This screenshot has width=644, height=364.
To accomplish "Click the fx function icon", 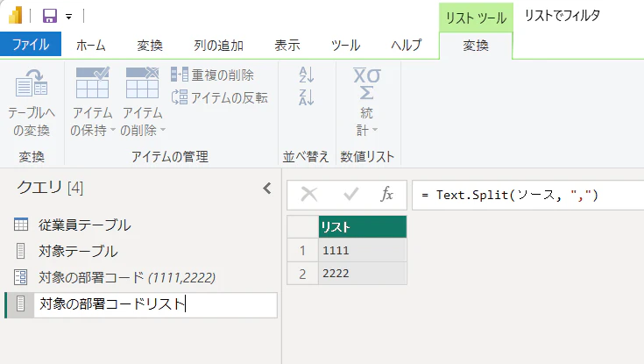I will pos(387,194).
